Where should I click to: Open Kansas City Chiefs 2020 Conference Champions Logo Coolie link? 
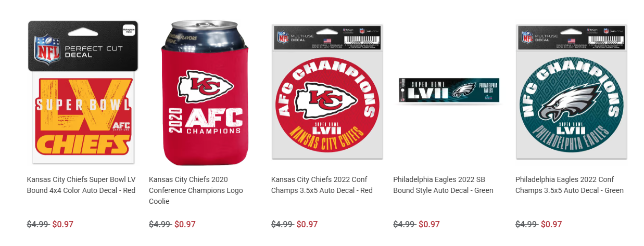coord(196,190)
